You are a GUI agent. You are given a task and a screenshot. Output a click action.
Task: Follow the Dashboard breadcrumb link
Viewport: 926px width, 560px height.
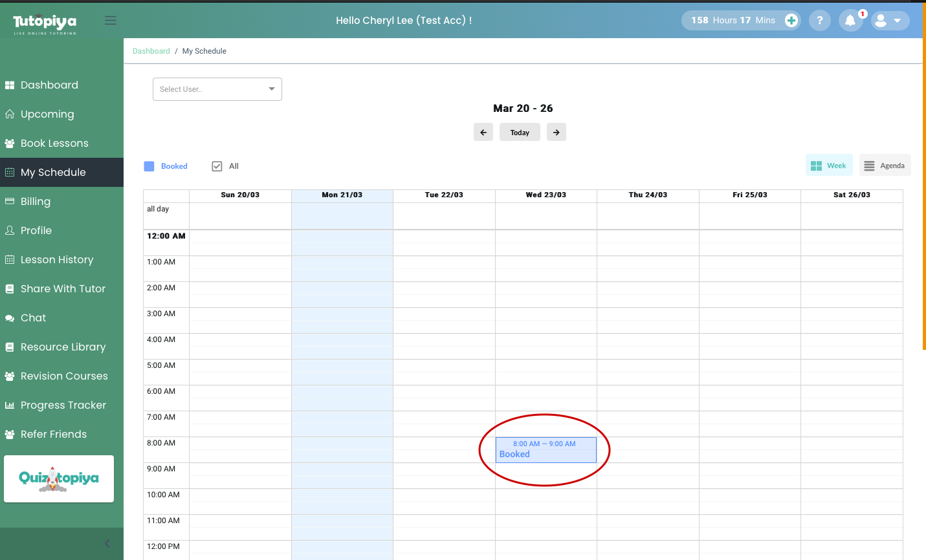[151, 51]
